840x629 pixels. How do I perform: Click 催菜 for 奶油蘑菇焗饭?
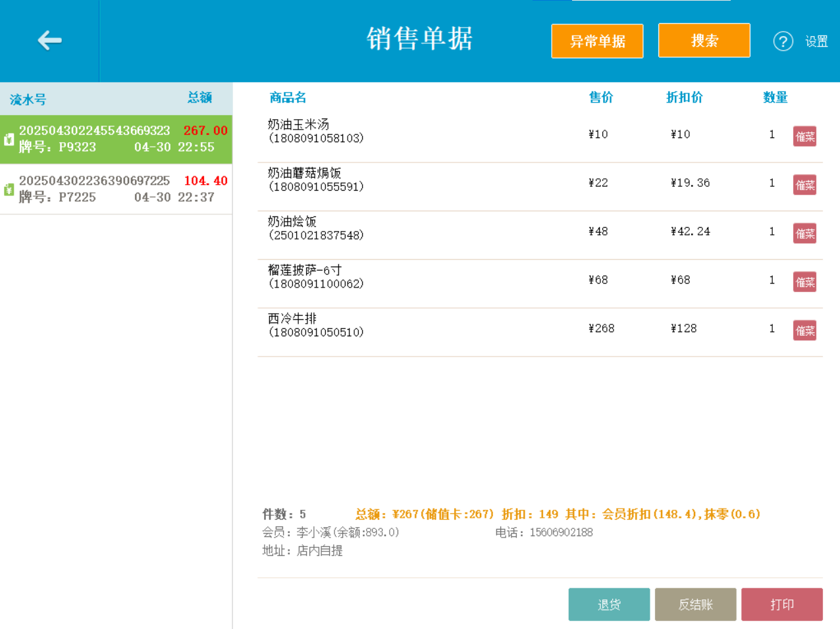tap(804, 185)
